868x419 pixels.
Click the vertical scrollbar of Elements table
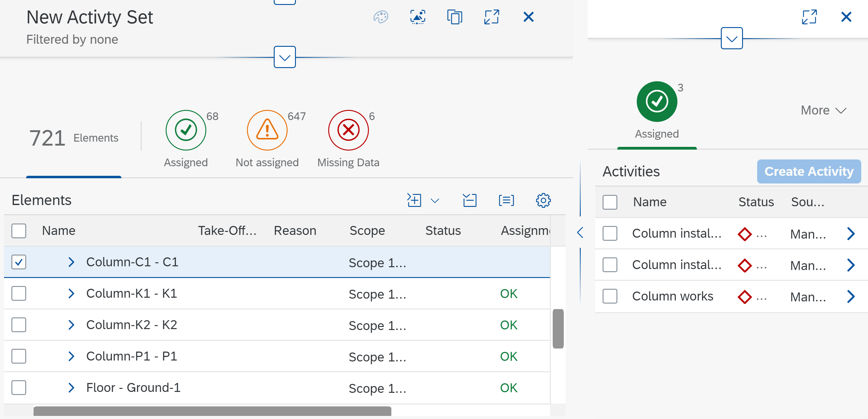click(x=558, y=329)
